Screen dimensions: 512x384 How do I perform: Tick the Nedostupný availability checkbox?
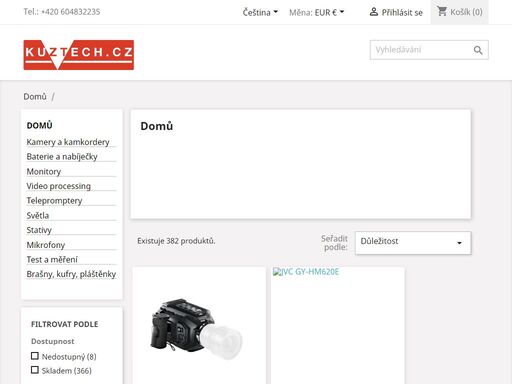35,356
